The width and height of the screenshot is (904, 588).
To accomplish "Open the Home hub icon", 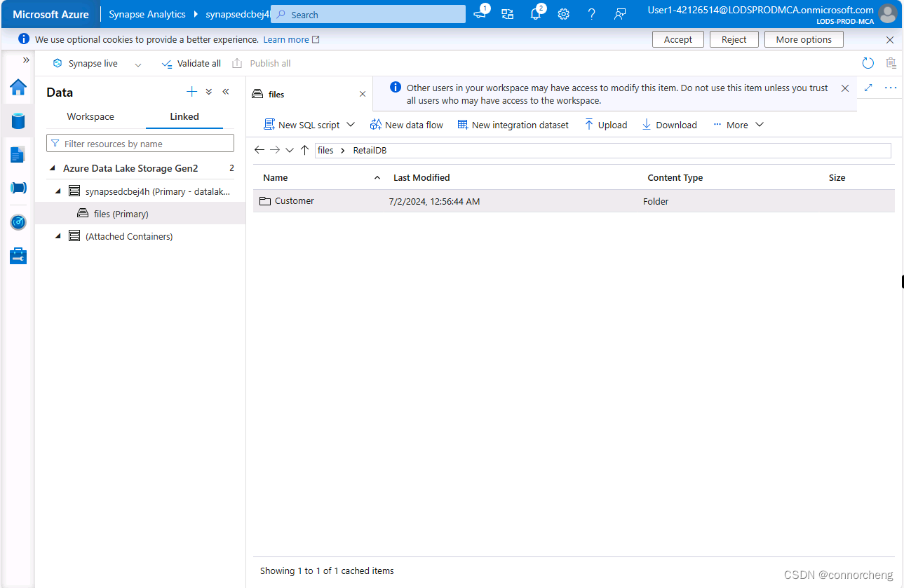I will (x=18, y=88).
